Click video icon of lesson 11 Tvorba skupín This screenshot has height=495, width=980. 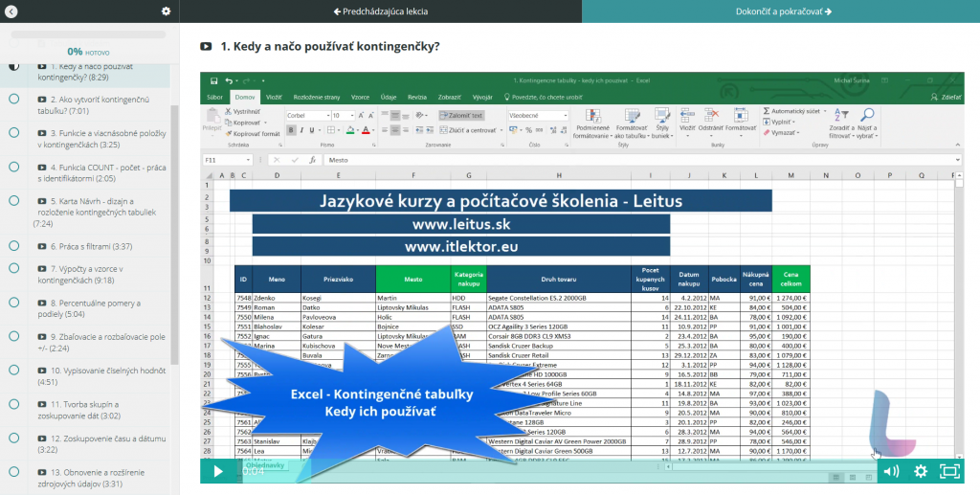(42, 404)
